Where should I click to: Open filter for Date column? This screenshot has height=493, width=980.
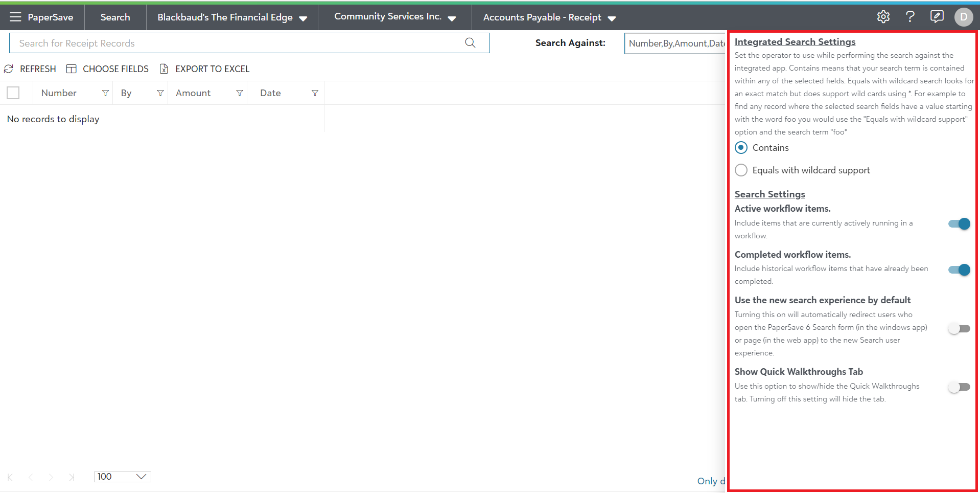point(315,93)
